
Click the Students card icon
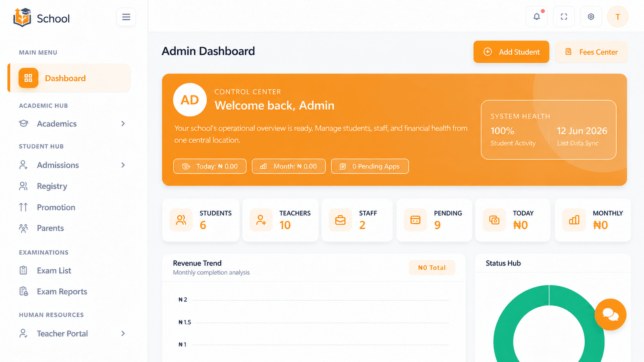coord(181,220)
